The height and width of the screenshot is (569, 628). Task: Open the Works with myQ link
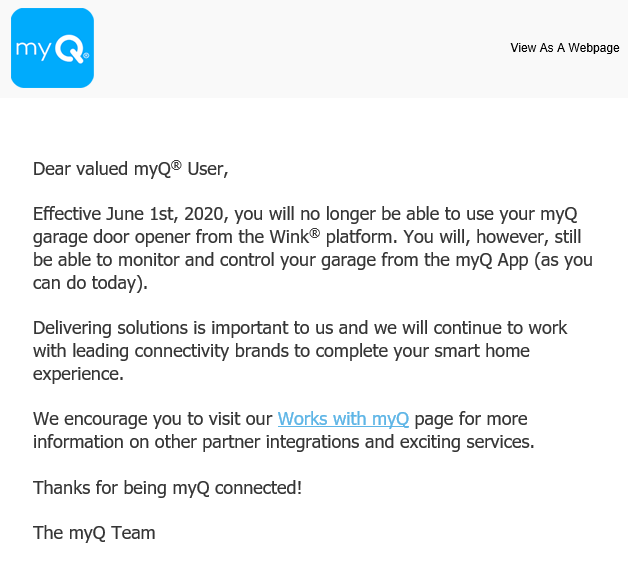(343, 419)
